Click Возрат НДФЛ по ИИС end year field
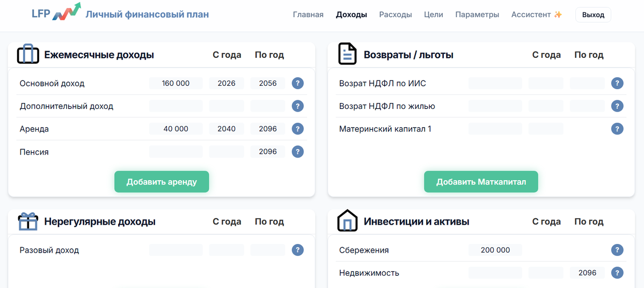The image size is (644, 288). (587, 83)
